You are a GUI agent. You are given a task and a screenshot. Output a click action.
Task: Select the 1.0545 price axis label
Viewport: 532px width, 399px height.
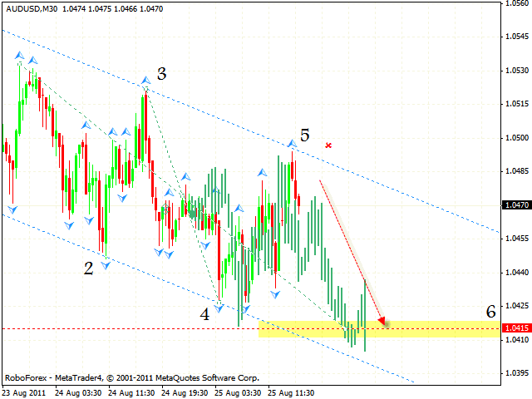tap(517, 37)
